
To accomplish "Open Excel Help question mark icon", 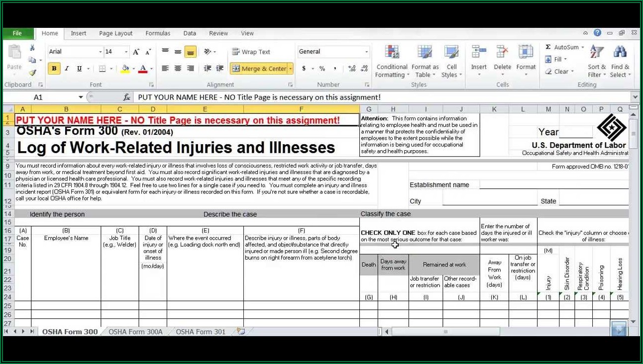I will pyautogui.click(x=597, y=33).
